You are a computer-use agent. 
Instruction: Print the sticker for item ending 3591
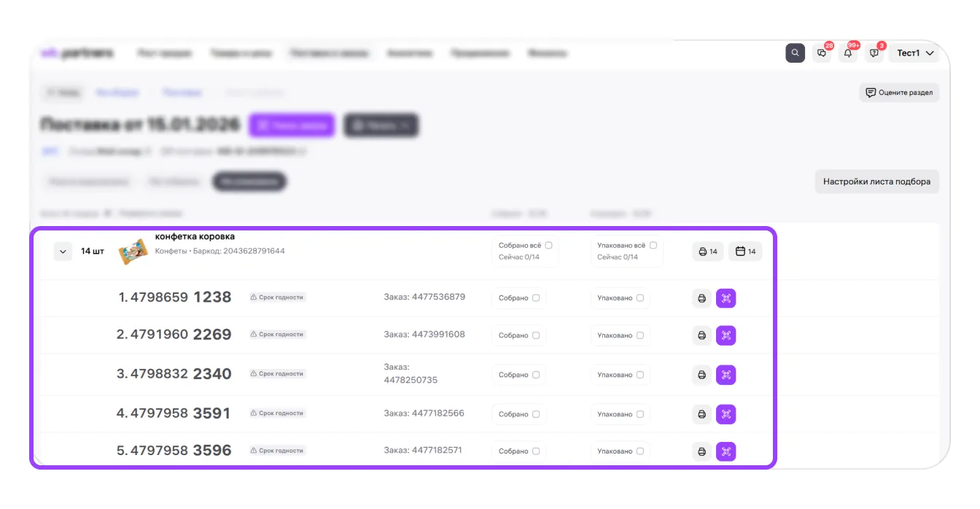pos(701,414)
